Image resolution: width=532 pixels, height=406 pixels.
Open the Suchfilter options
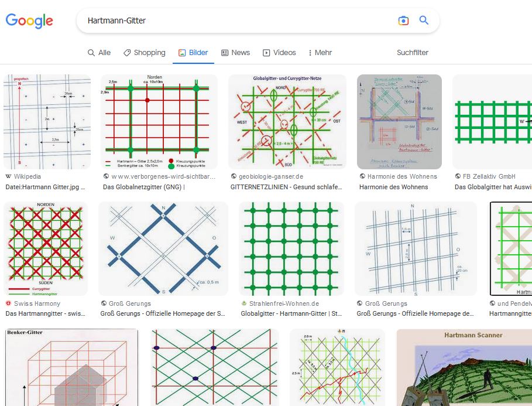413,53
